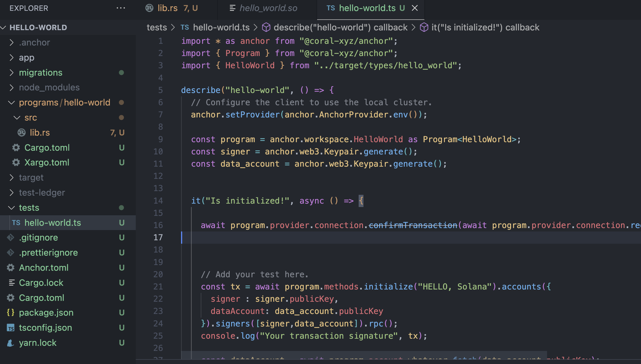Switch to the lib.rs editor tab

(167, 8)
